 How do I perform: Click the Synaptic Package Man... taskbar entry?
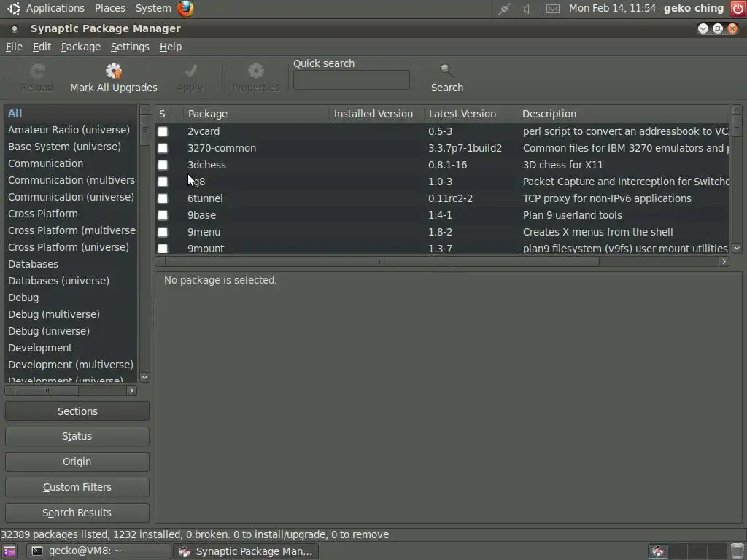[246, 551]
